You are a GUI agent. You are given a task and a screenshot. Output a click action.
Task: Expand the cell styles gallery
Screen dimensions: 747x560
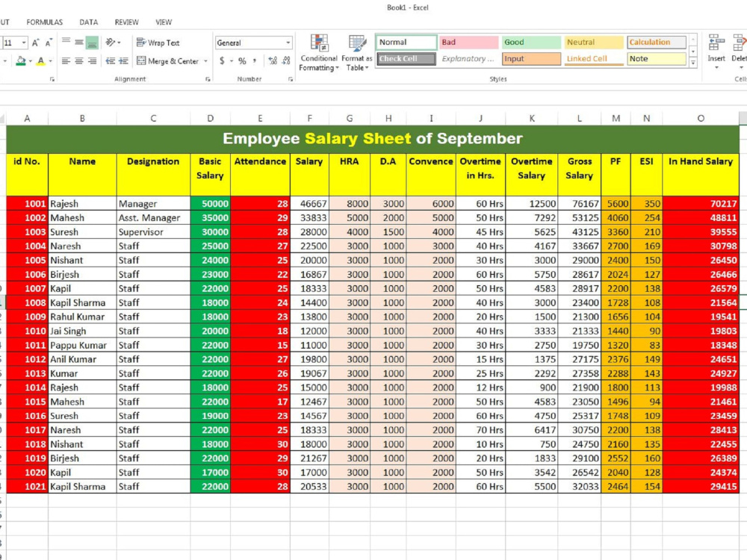tap(693, 63)
